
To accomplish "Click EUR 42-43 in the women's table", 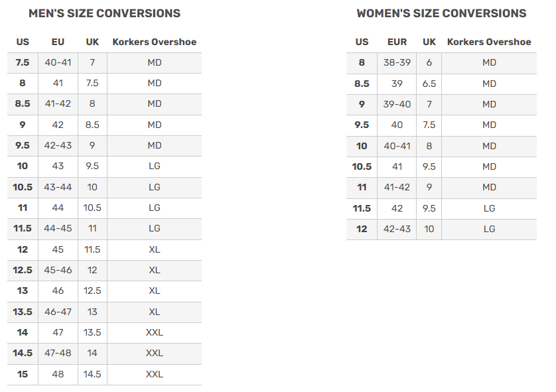I will (397, 229).
